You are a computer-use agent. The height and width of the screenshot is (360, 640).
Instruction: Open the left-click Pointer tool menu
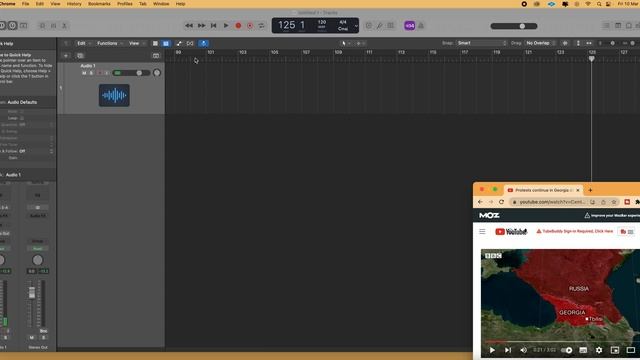coord(345,43)
